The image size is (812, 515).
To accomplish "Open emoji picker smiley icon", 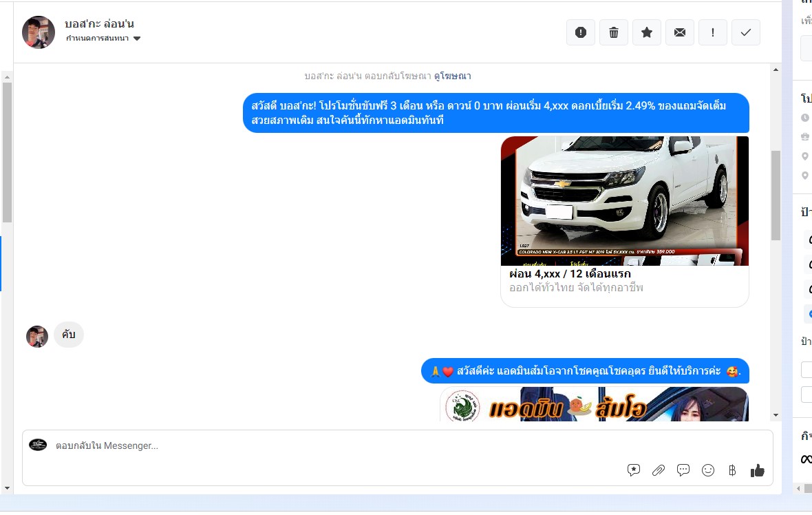I will [x=708, y=470].
